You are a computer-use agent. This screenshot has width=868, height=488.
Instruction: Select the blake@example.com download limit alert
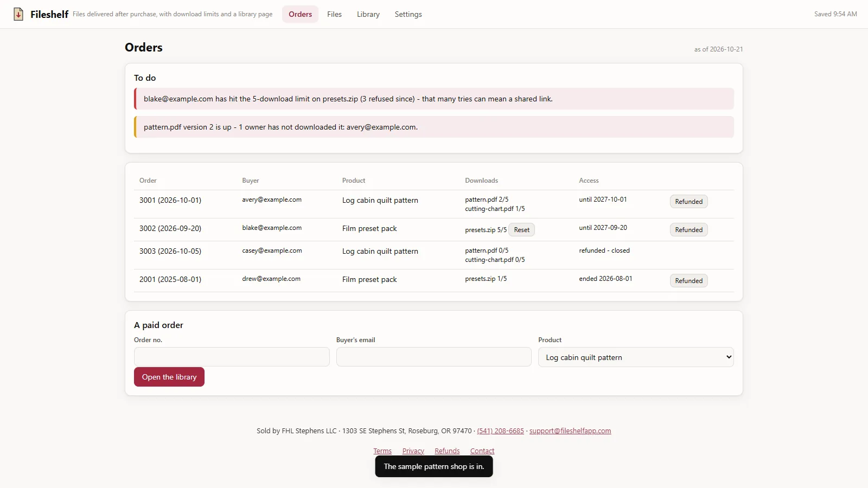(434, 99)
